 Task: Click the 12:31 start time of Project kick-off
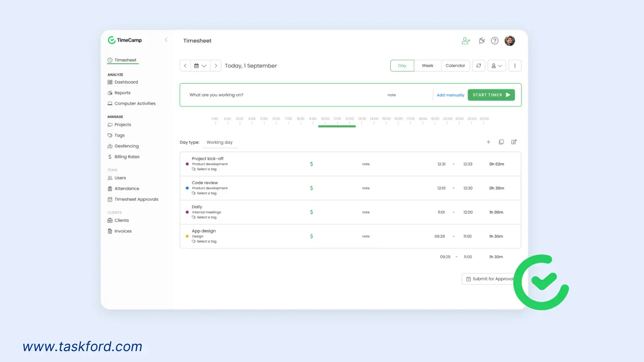coord(441,164)
